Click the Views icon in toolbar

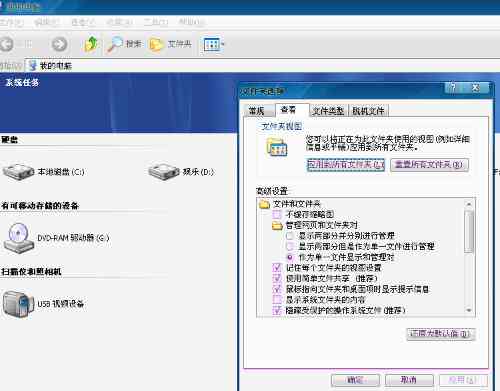pyautogui.click(x=212, y=44)
